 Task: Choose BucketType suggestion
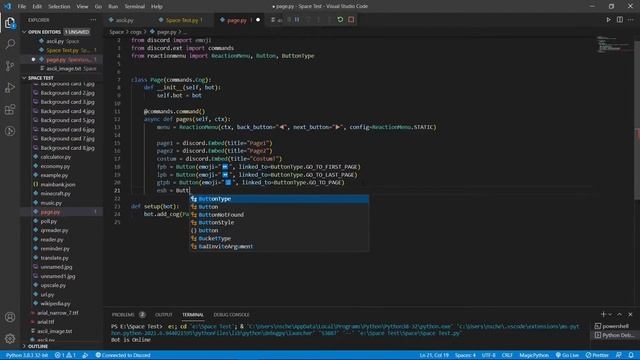[x=279, y=238]
